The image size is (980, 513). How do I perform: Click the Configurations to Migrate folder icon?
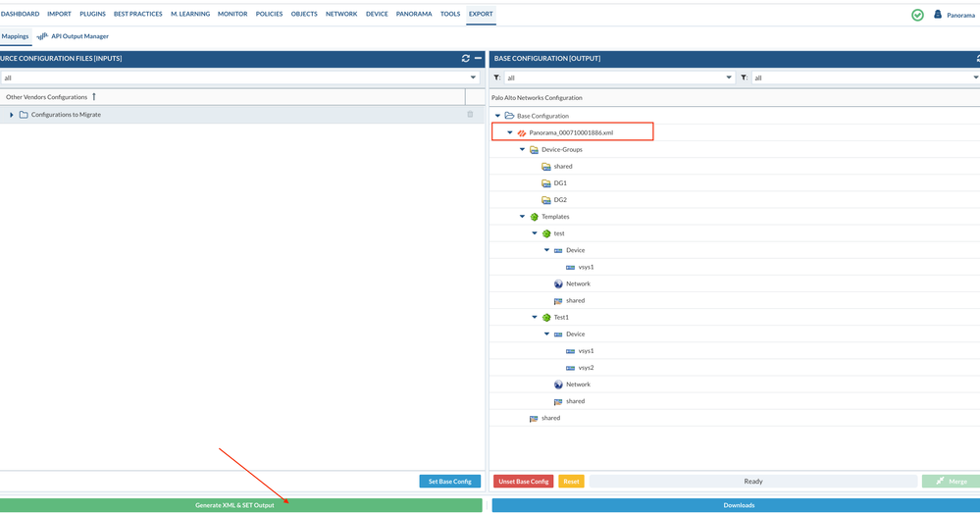click(x=24, y=115)
